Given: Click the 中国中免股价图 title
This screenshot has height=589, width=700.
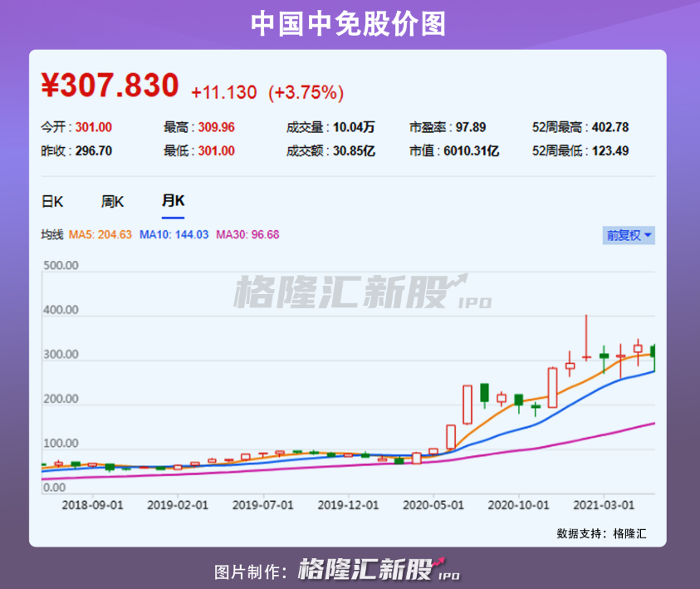Looking at the screenshot, I should coord(348,23).
